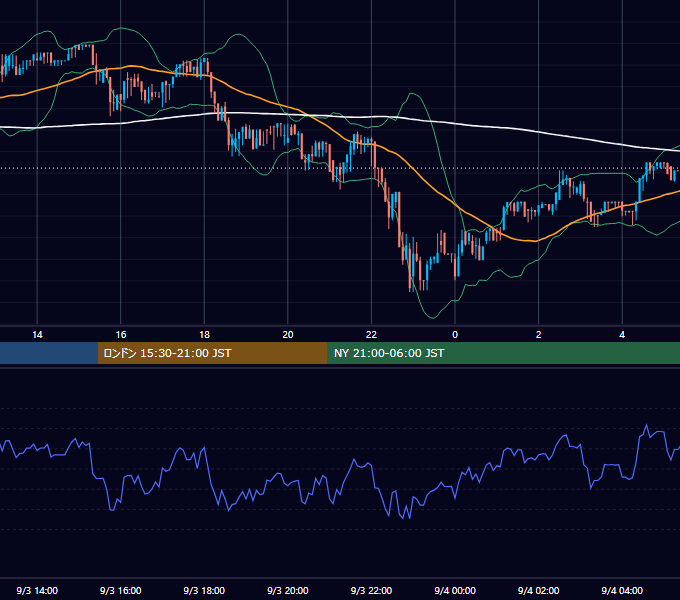
Task: Click the 9/3 20:00 date label
Action: click(288, 590)
